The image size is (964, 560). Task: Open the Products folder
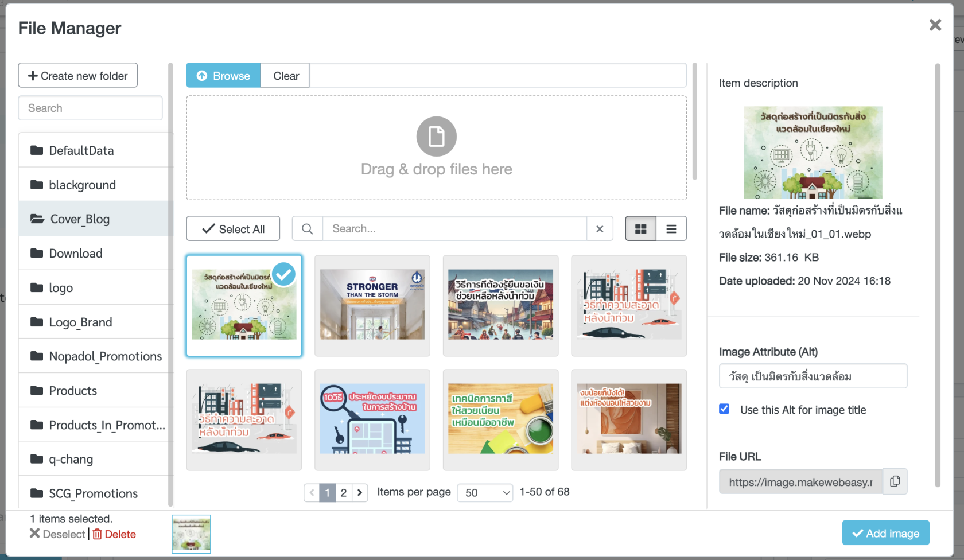(73, 391)
